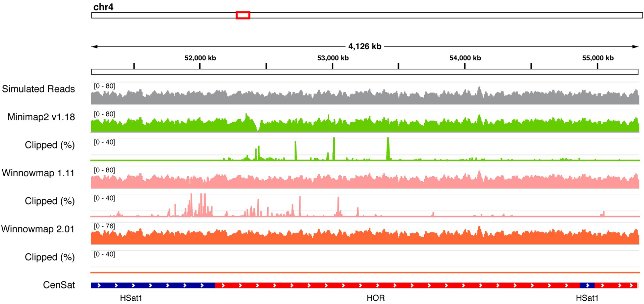Click the Clipped (%) label under Minimap2
The height and width of the screenshot is (304, 644).
click(50, 145)
